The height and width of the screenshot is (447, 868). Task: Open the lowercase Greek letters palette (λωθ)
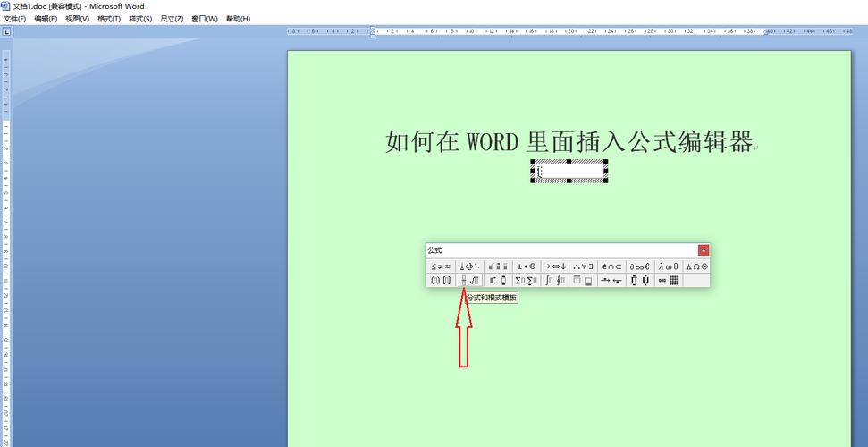coord(668,266)
